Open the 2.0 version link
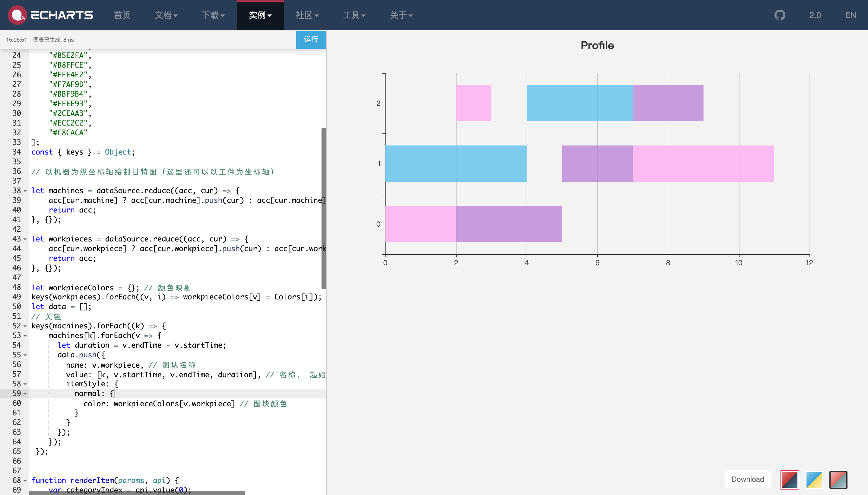Screen dimensions: 868x495 pos(815,15)
